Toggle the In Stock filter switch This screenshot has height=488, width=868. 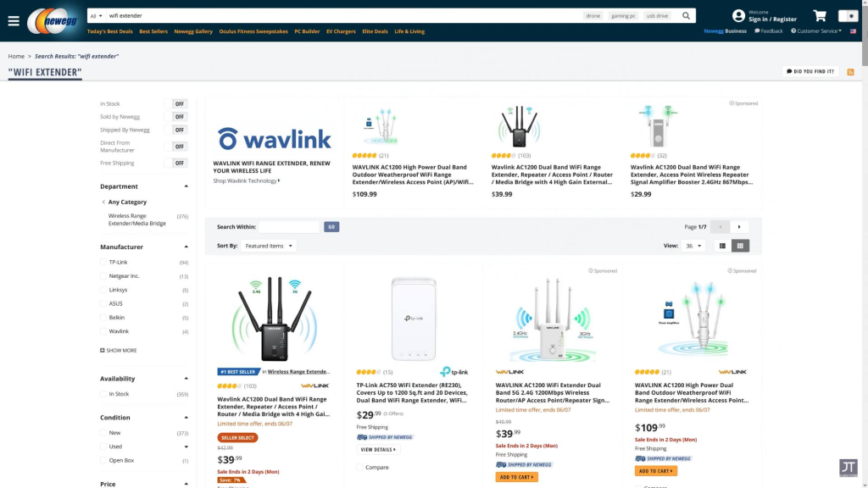(x=176, y=104)
